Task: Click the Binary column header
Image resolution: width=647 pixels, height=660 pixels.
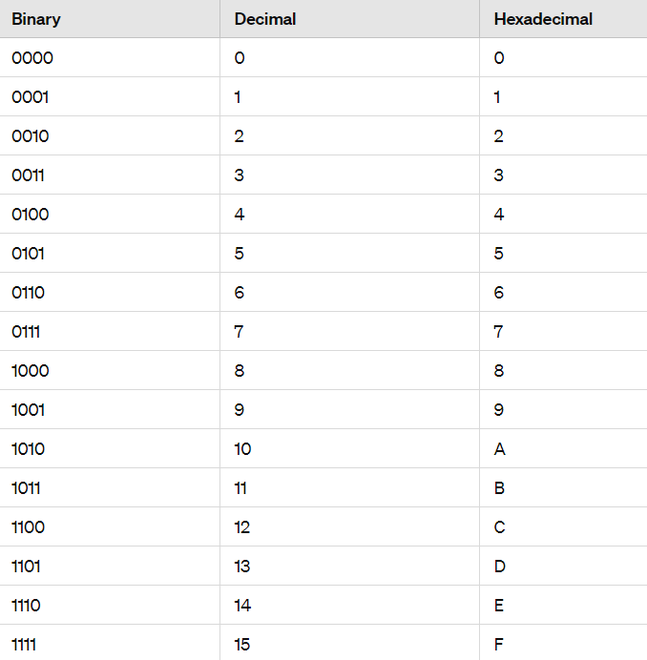Action: pos(36,19)
